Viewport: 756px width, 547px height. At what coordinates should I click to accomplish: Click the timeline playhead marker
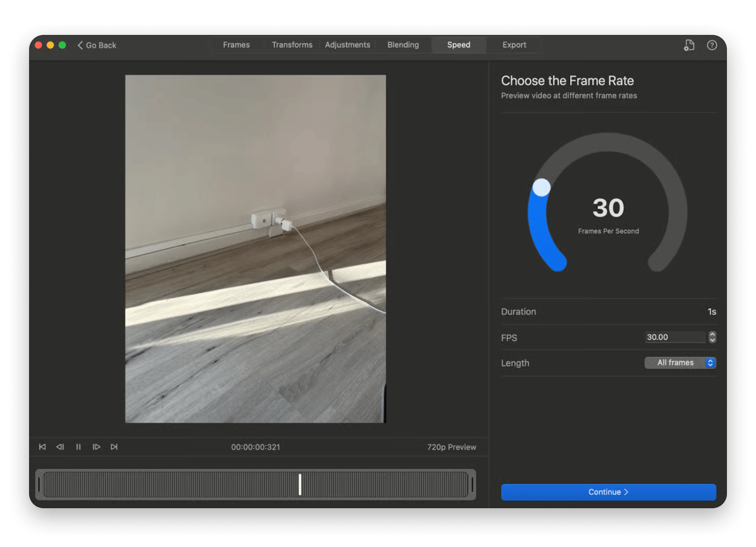click(x=299, y=483)
